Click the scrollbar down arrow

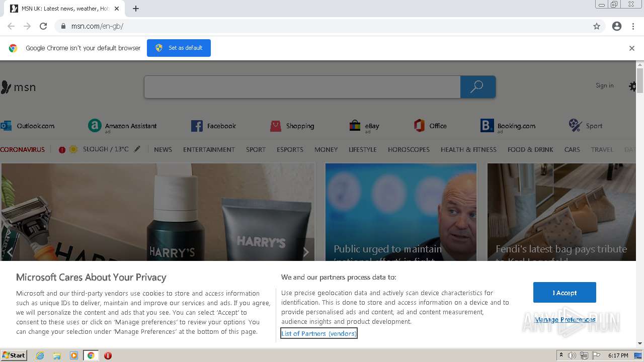[x=640, y=343]
